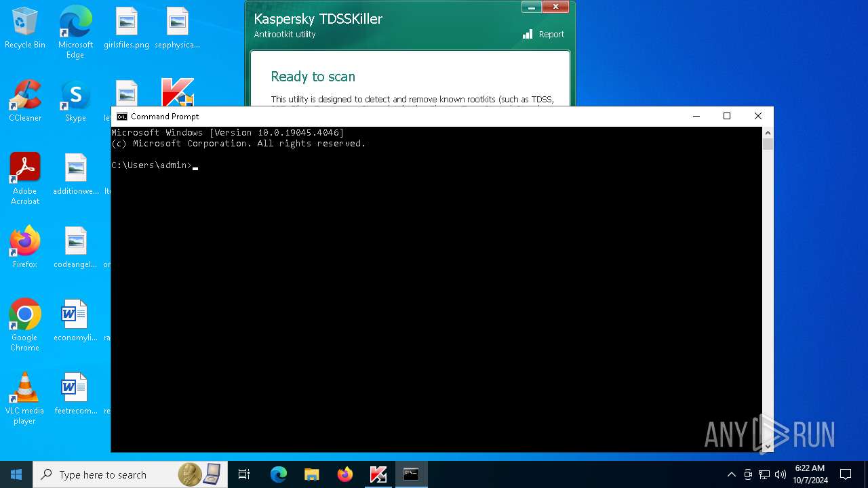Launch Google Chrome from the desktop
This screenshot has width=868, height=488.
tap(25, 325)
